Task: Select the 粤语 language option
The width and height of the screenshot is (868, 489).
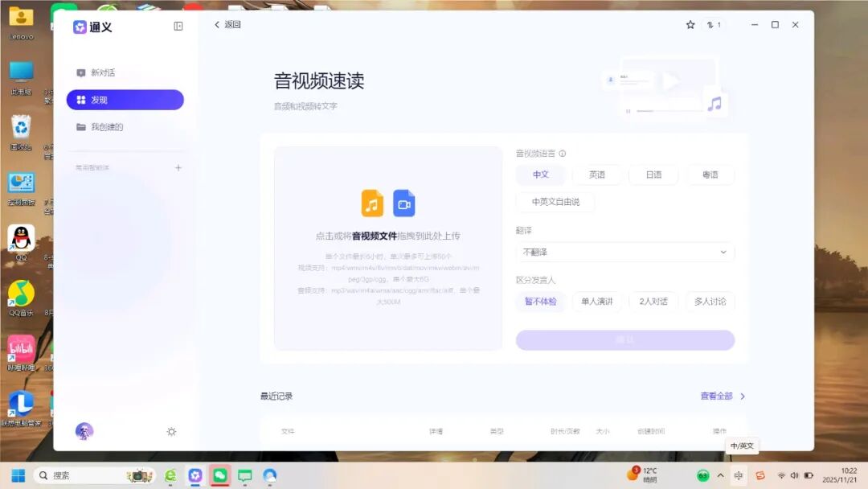Action: [710, 175]
